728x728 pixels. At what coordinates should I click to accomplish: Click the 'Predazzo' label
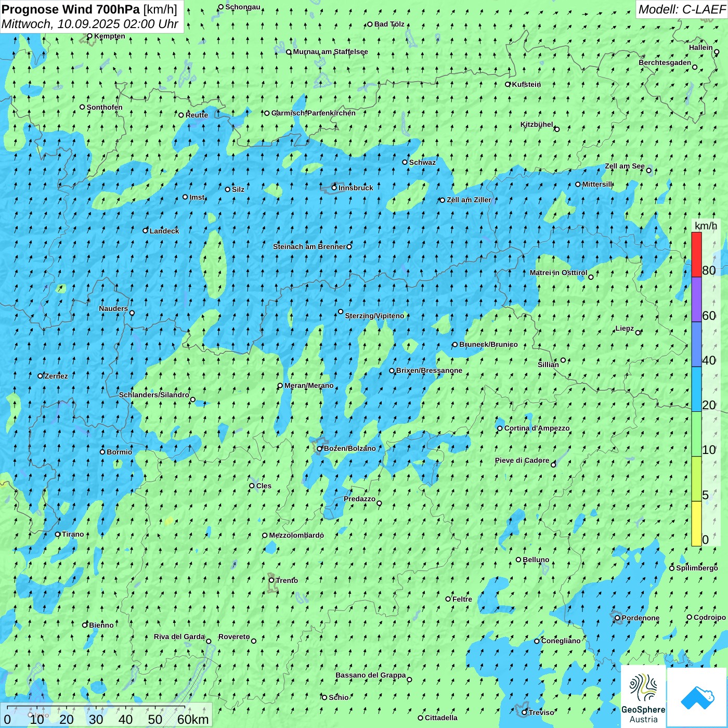(x=359, y=499)
